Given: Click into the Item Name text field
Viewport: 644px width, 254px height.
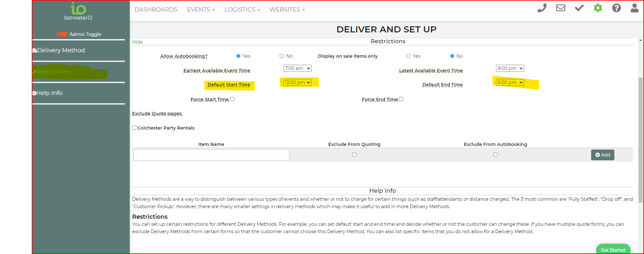Looking at the screenshot, I should 211,155.
